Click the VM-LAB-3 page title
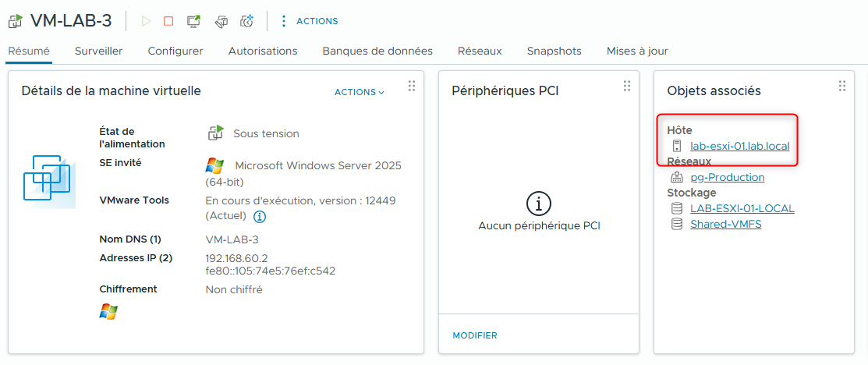 click(71, 21)
